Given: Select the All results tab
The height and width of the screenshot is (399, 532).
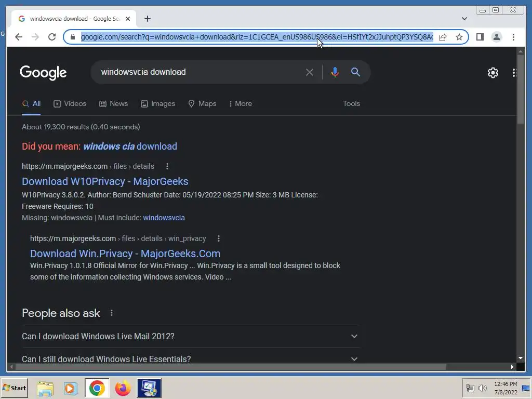Looking at the screenshot, I should pyautogui.click(x=31, y=104).
